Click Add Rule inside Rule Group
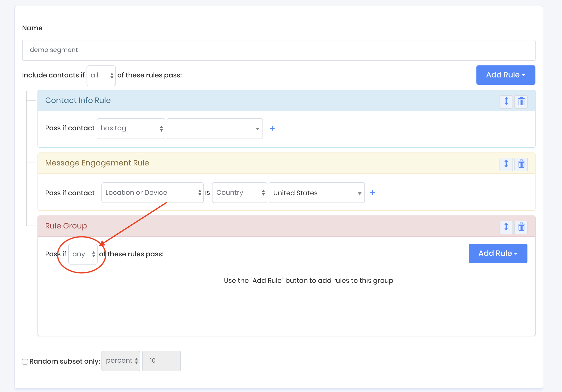562x392 pixels. pos(498,253)
